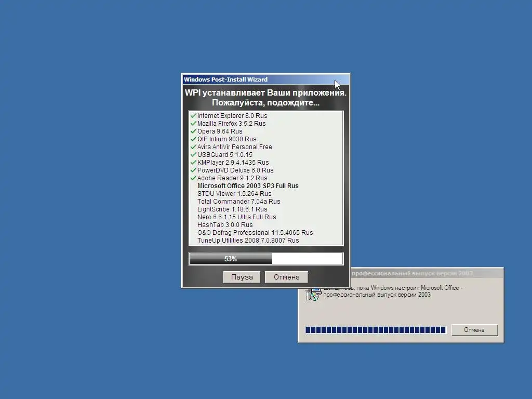Select HashTab 3.0.0 Rus entry
Screen dimensions: 532x399
(x=225, y=225)
